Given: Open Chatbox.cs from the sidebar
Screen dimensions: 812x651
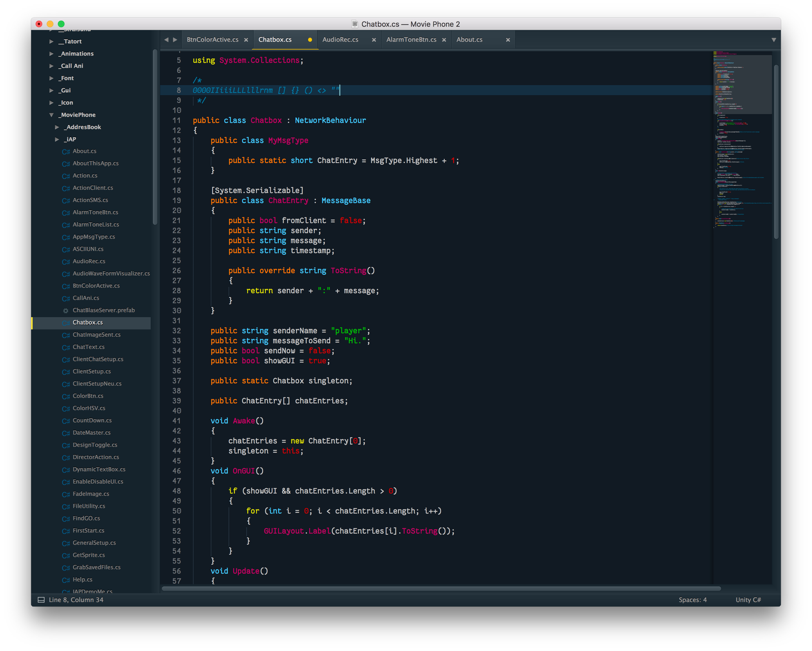Looking at the screenshot, I should 88,322.
